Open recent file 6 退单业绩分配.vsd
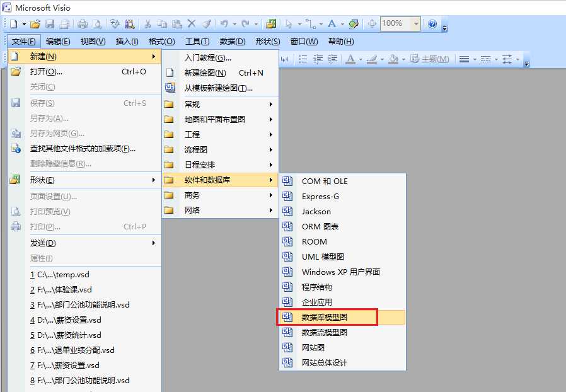 84,350
